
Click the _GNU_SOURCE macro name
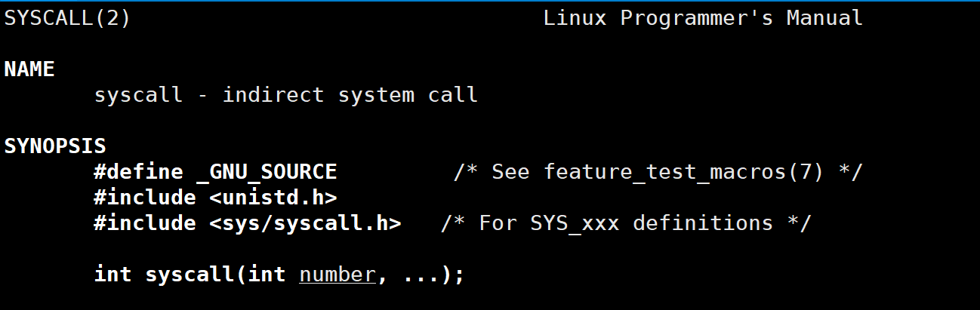pos(267,172)
